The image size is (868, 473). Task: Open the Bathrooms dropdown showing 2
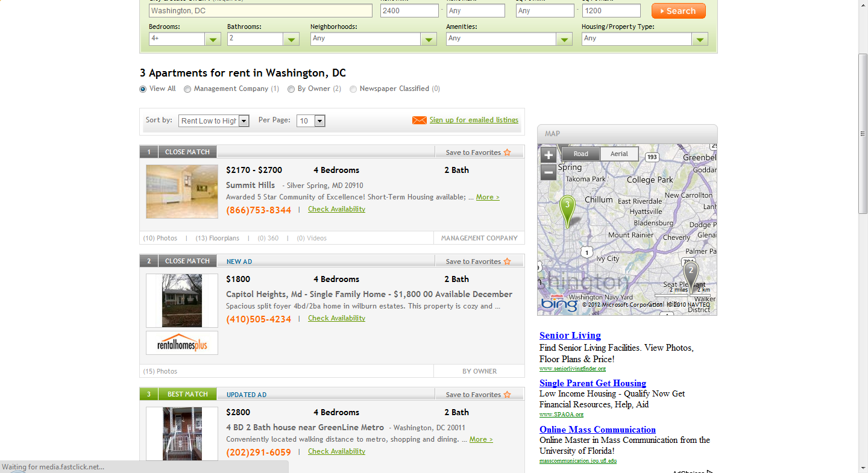(x=263, y=39)
